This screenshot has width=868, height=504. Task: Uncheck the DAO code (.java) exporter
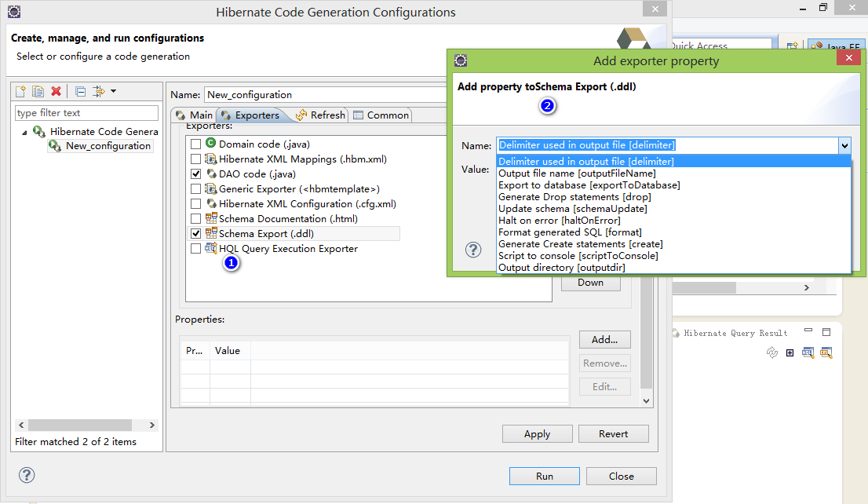coord(195,174)
